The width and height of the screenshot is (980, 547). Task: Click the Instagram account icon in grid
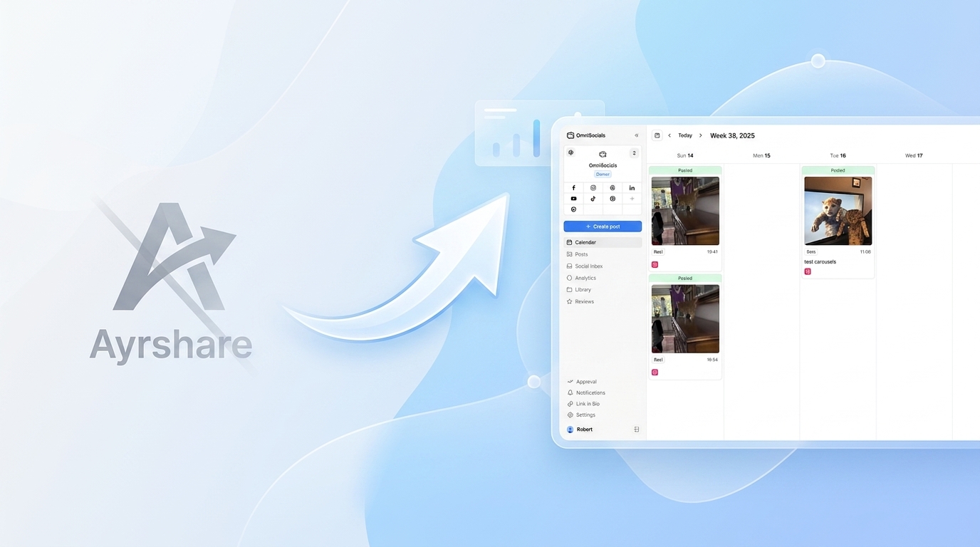point(593,188)
